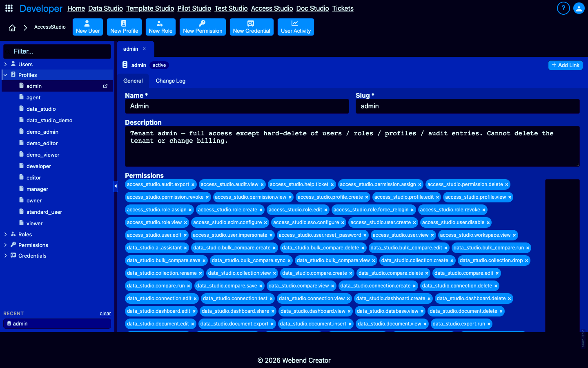Select the developer profile

coord(57,166)
